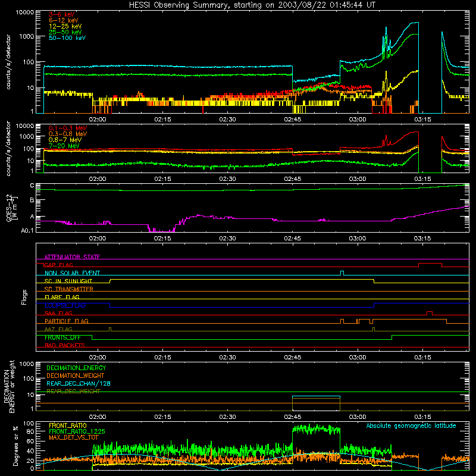The width and height of the screenshot is (476, 476).
Task: Select the 'ATTENUATOR_STATE' flag label
Action: (72, 257)
